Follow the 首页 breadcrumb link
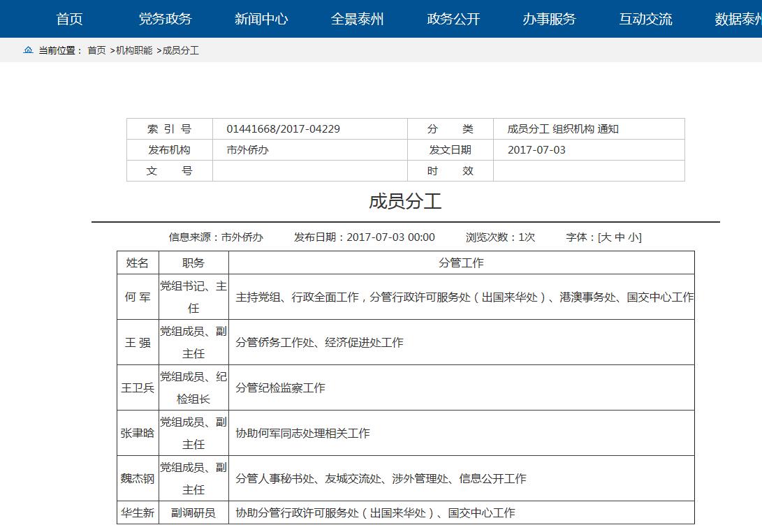762x532 pixels. 96,50
